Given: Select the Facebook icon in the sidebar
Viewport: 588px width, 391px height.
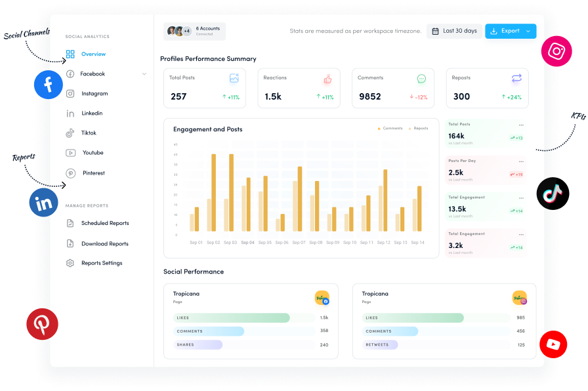Looking at the screenshot, I should click(70, 73).
